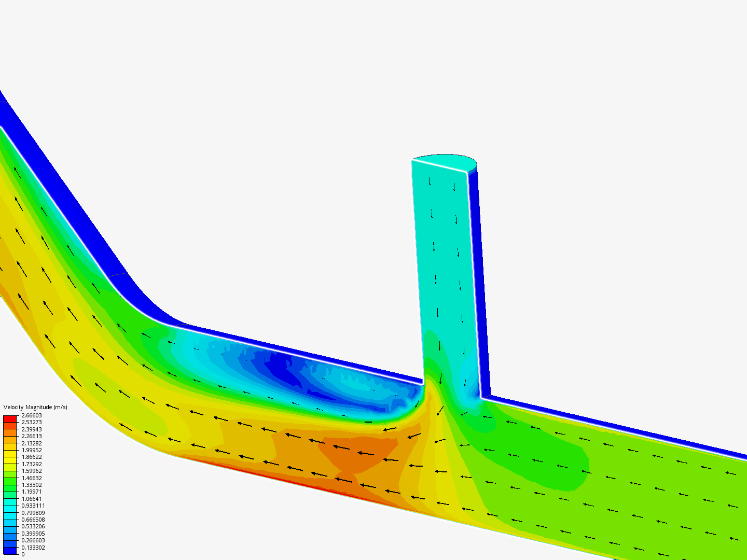Select the 1.19971 legend value

coord(32,492)
